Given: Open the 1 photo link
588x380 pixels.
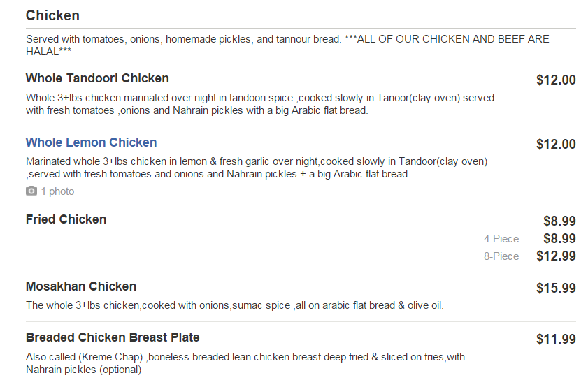Looking at the screenshot, I should pos(57,191).
